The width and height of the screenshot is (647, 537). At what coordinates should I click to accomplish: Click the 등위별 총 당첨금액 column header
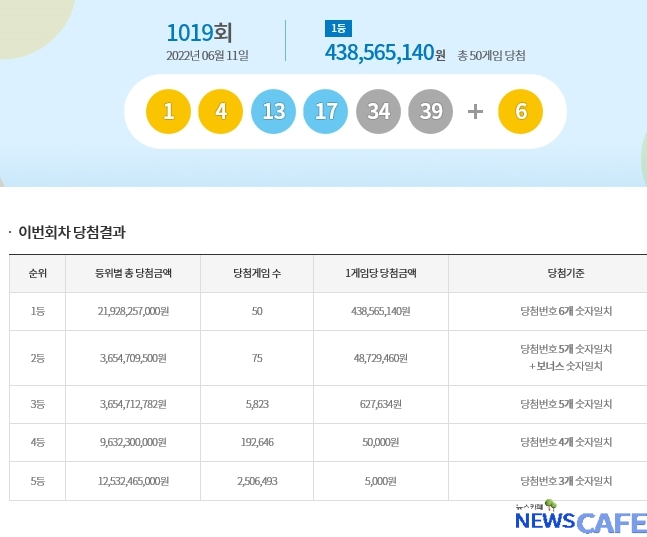pos(133,273)
